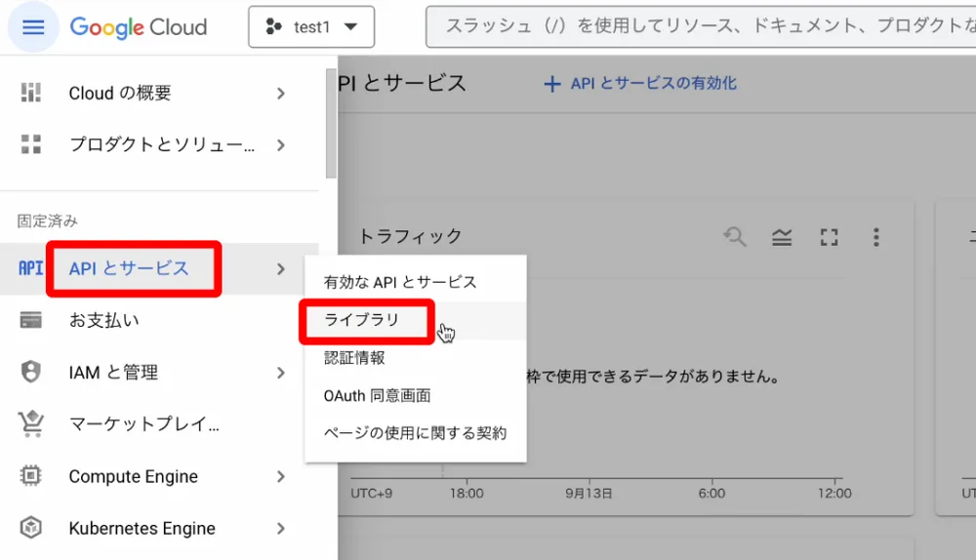This screenshot has width=976, height=560.
Task: Open the test1 project selector dropdown
Action: click(x=311, y=26)
